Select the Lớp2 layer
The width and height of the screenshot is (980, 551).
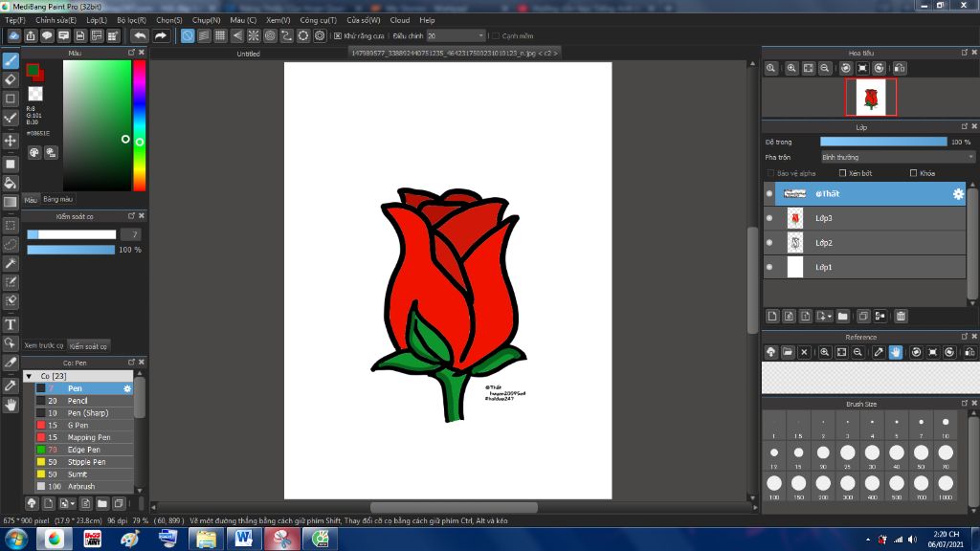pyautogui.click(x=864, y=242)
